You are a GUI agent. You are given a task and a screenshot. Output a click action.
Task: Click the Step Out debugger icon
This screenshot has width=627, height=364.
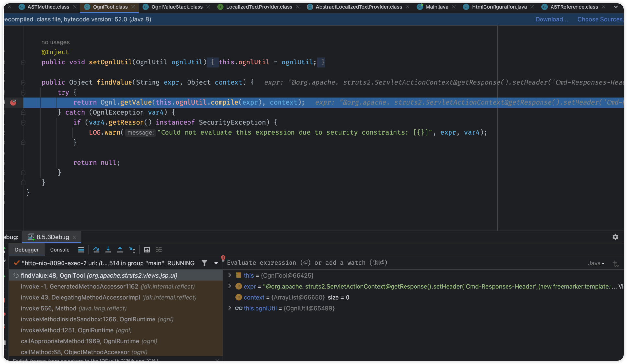point(120,250)
